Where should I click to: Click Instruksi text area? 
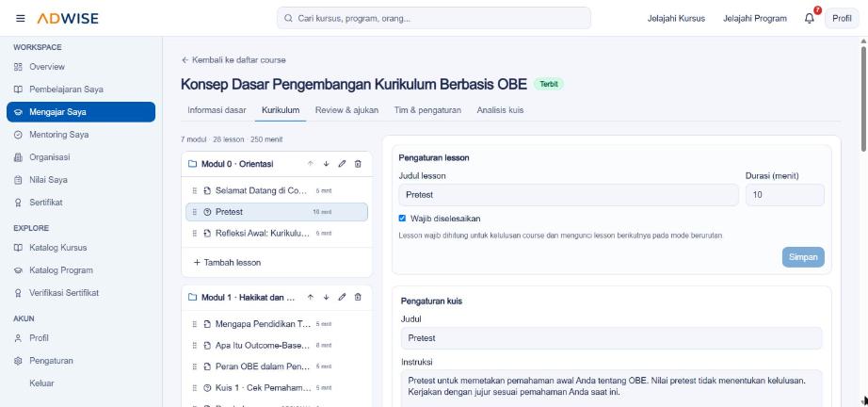coord(612,388)
